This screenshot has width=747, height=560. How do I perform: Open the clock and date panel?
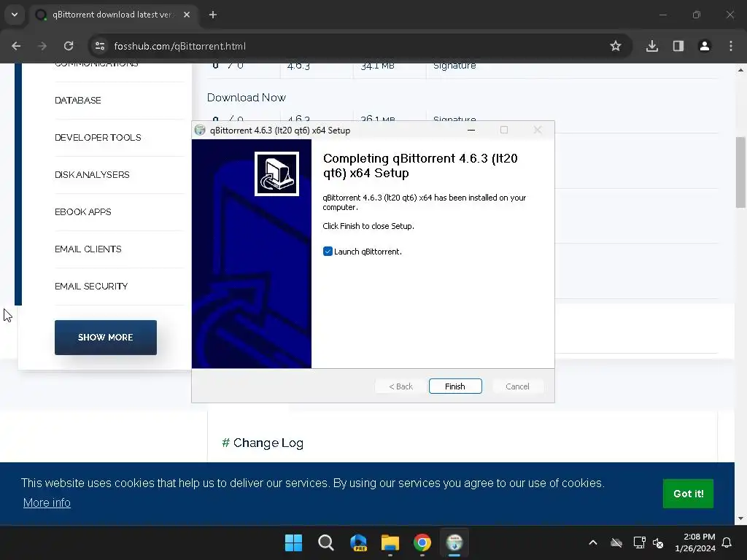[x=695, y=542]
